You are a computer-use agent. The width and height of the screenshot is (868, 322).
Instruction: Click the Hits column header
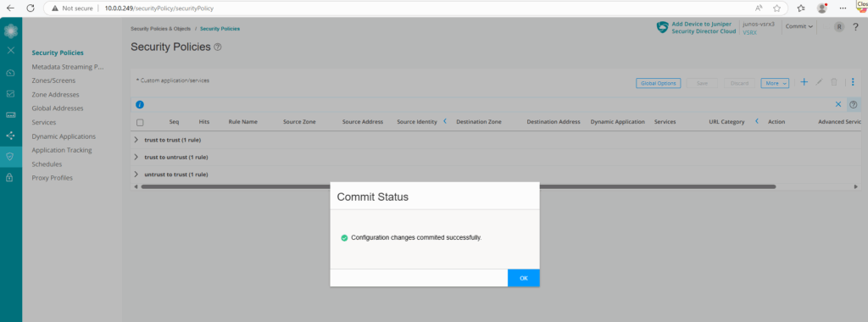pos(203,122)
